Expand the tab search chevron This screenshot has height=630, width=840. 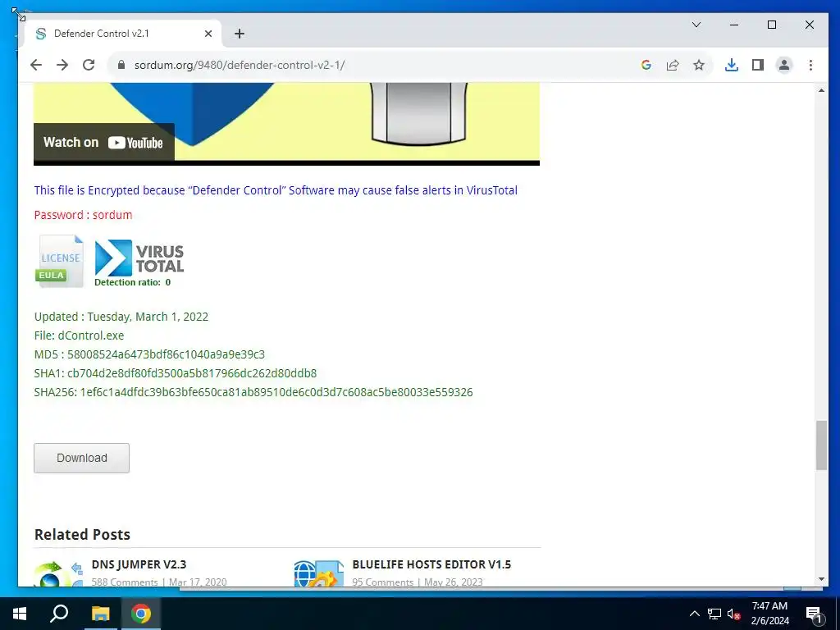tap(696, 25)
